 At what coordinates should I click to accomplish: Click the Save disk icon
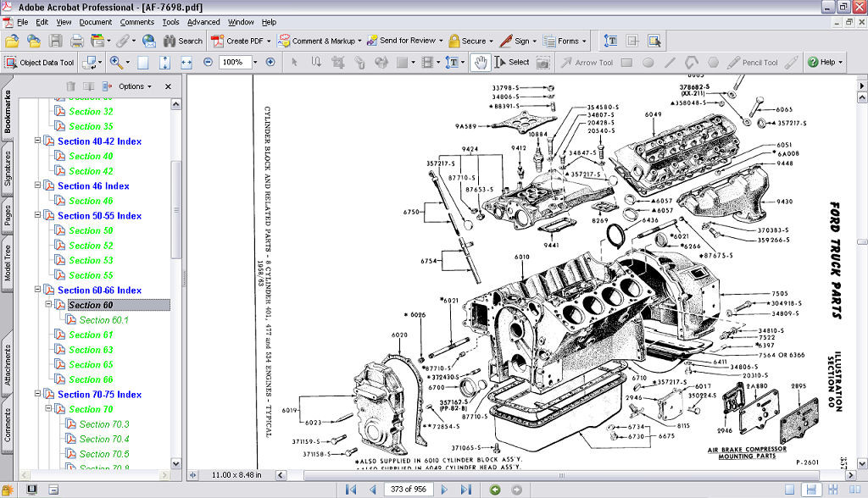[x=56, y=41]
